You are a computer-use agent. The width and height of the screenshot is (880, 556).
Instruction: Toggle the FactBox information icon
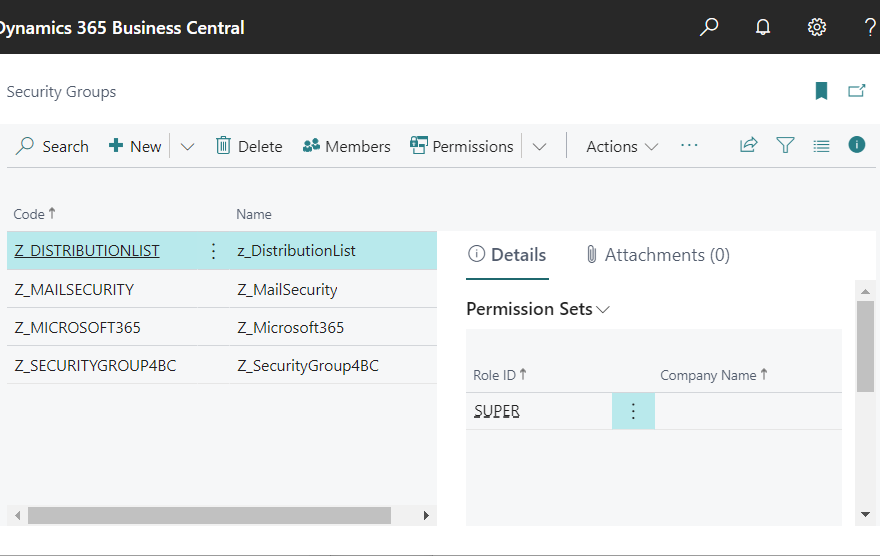[x=856, y=145]
